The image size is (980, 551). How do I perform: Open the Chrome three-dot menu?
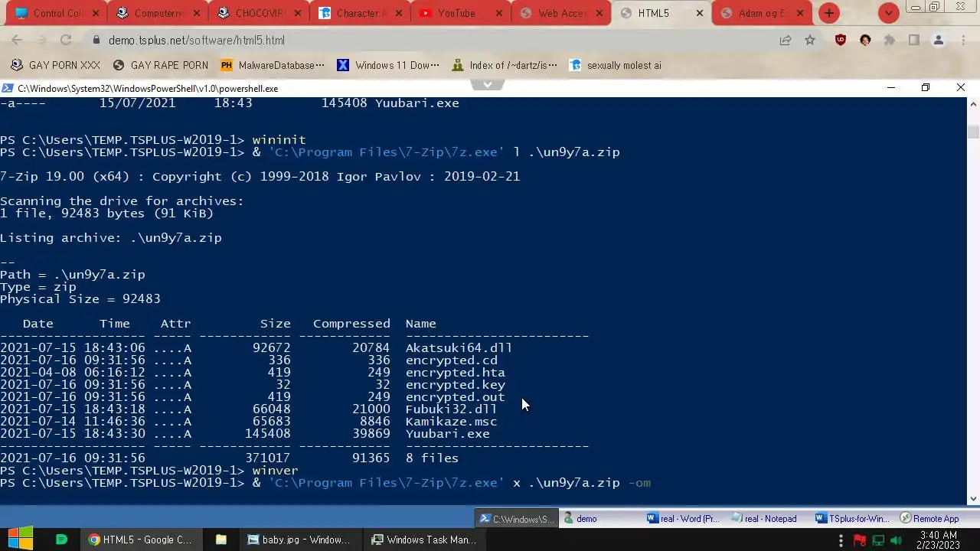click(x=962, y=41)
